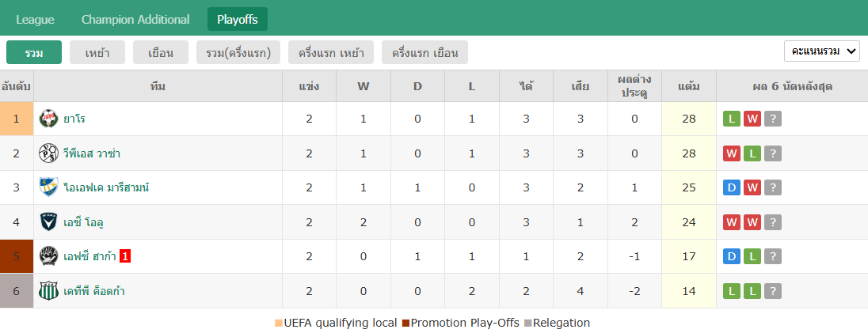Click the เอซี โอลู team badge
Viewport: 868px width, 333px height.
tap(49, 222)
